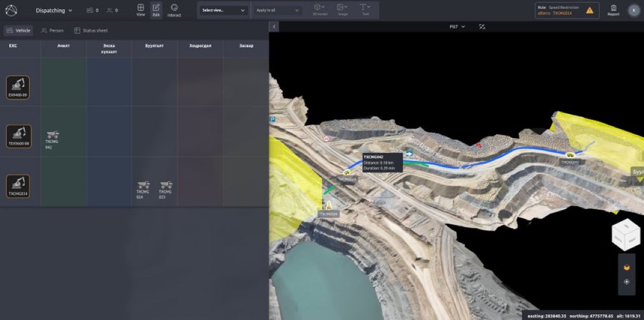
Task: Click the red marker on the upper bench
Action: [x=478, y=145]
